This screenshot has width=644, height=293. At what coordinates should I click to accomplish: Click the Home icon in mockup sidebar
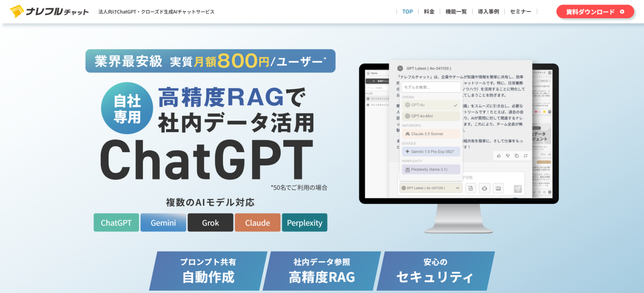click(x=368, y=73)
